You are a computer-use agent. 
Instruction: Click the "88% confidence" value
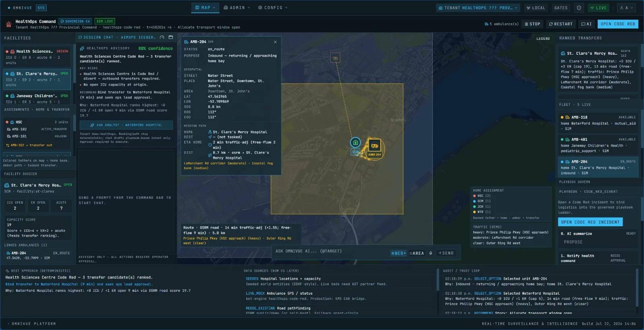pyautogui.click(x=155, y=48)
